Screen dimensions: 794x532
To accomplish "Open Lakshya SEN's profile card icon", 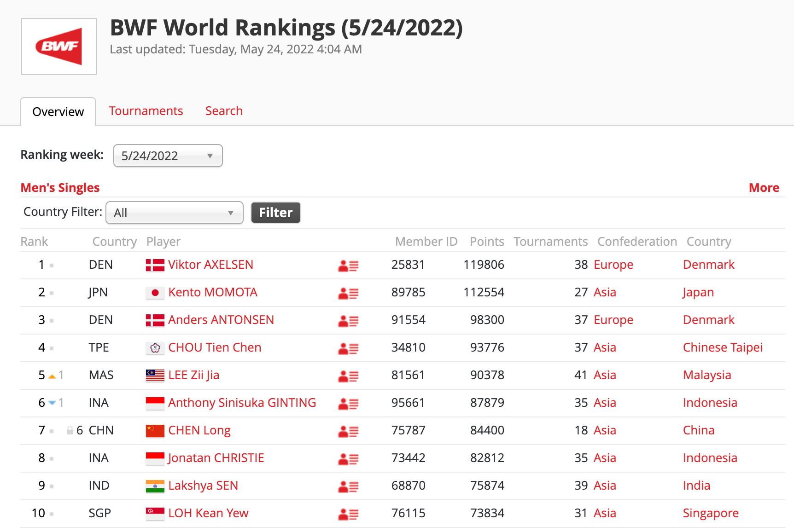I will pos(348,486).
